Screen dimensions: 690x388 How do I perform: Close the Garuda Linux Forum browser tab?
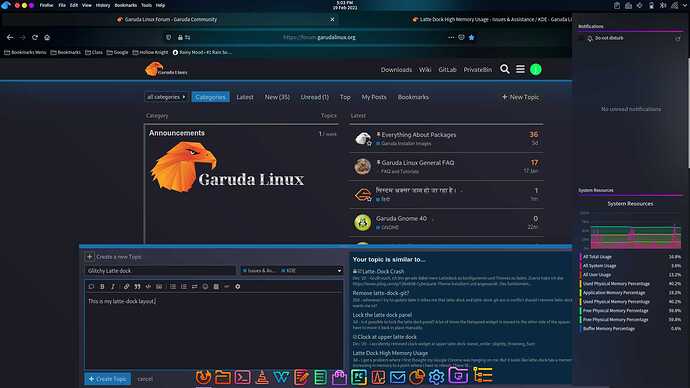[x=332, y=19]
